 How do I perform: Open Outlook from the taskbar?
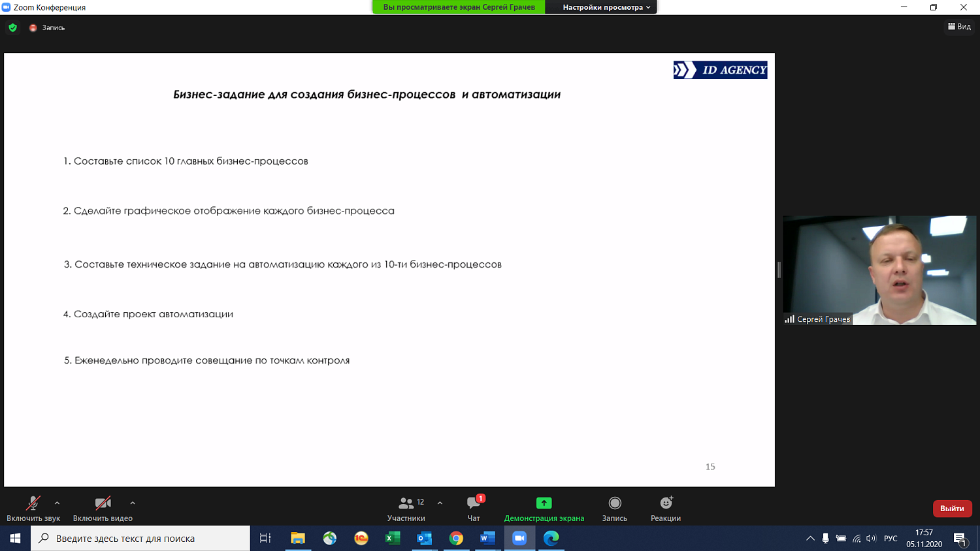tap(425, 538)
